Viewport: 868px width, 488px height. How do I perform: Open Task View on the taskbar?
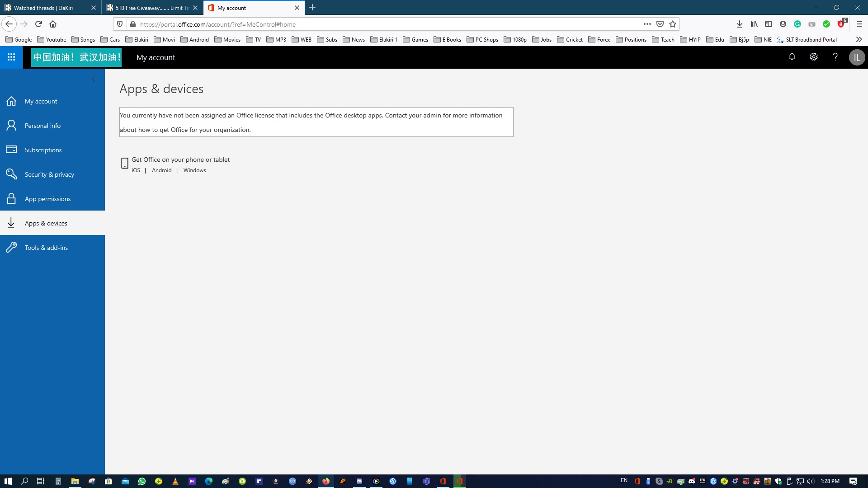pos(41,481)
